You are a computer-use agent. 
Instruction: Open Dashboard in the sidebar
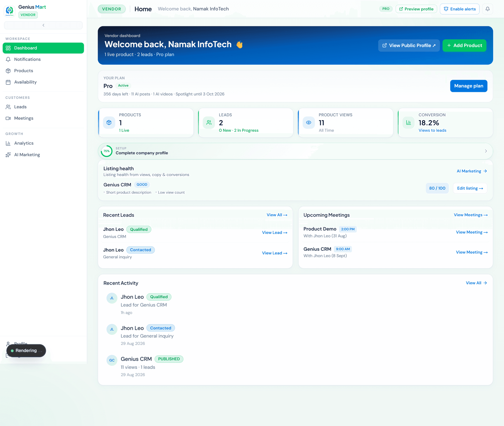[x=43, y=48]
